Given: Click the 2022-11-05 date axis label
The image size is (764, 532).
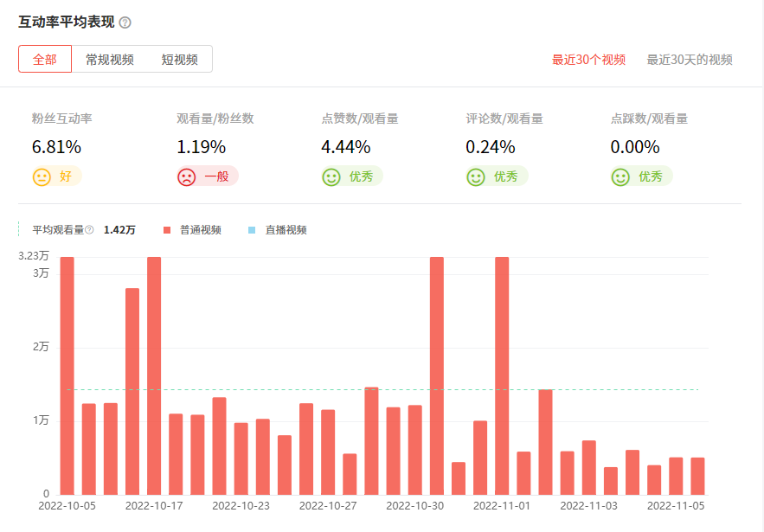Looking at the screenshot, I should tap(677, 506).
